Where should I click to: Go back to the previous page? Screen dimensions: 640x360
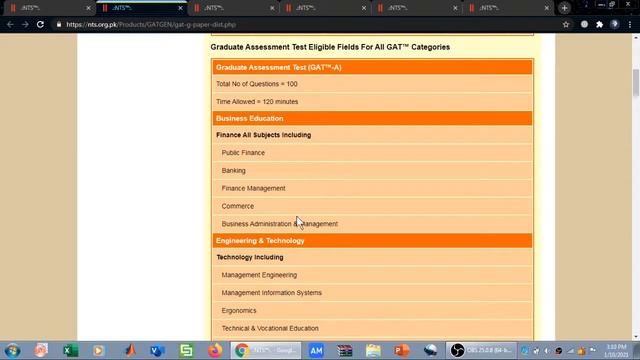10,24
